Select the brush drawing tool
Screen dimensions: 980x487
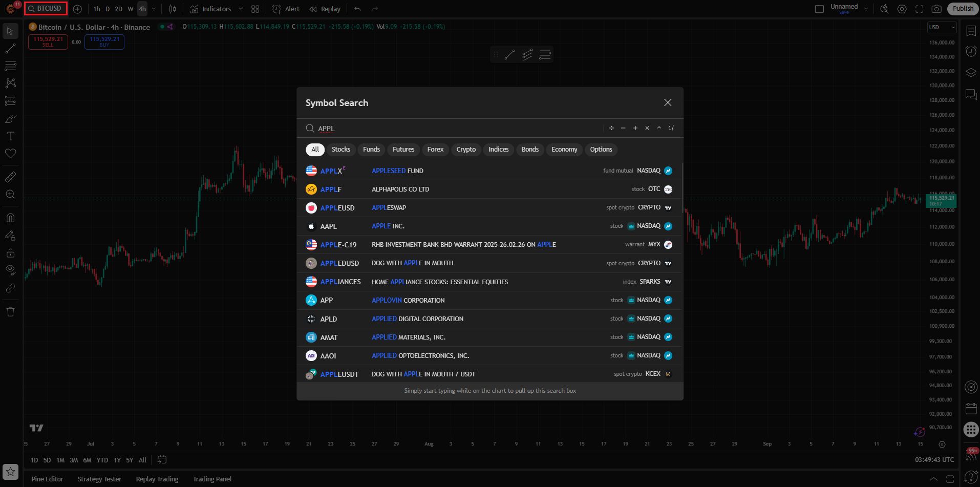click(10, 119)
